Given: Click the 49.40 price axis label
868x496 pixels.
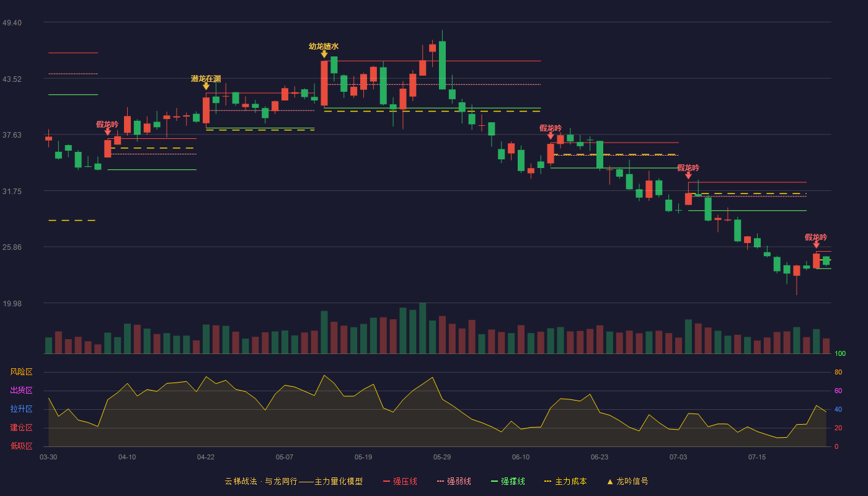Looking at the screenshot, I should (12, 23).
